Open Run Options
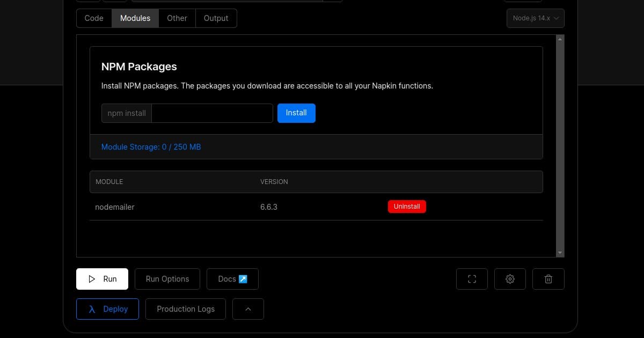 [x=167, y=278]
